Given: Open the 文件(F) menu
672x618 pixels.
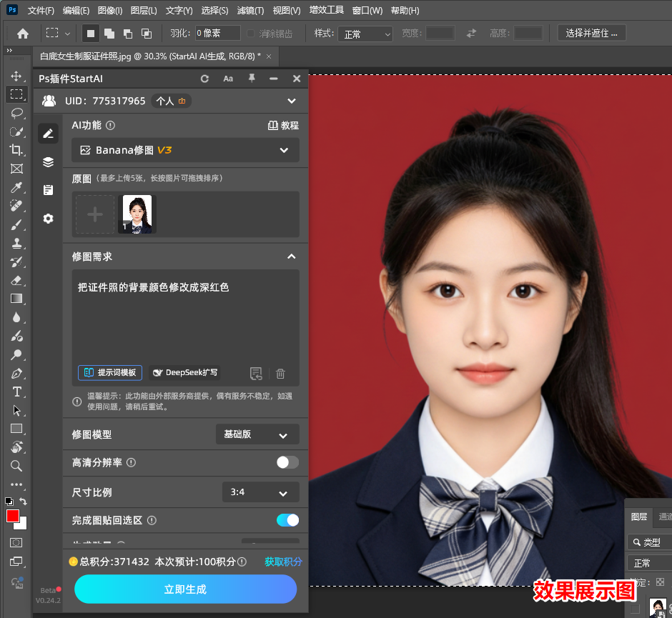Looking at the screenshot, I should (41, 10).
